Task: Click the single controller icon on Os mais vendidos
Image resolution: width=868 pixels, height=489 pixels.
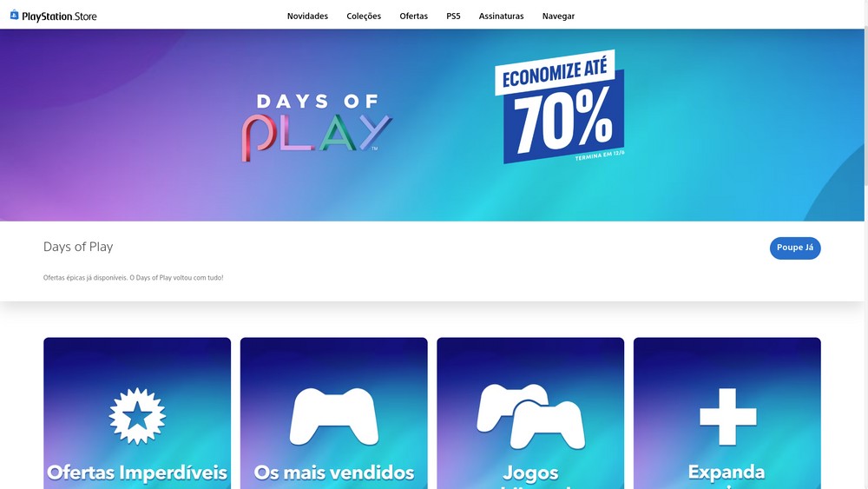Action: pos(334,416)
